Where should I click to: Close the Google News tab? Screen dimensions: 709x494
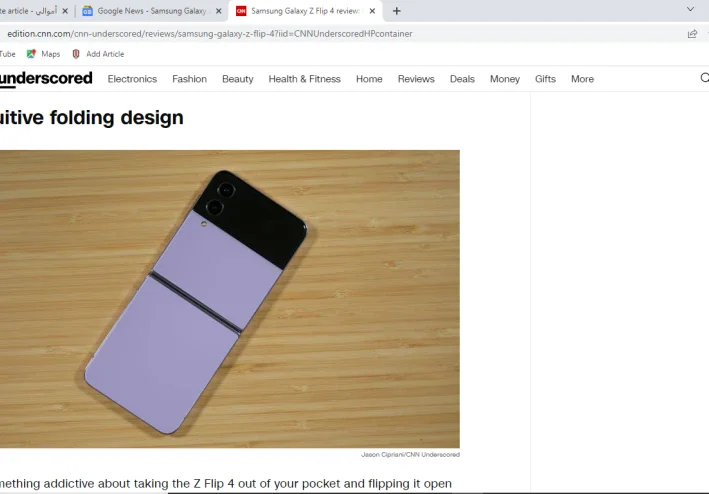coord(218,11)
